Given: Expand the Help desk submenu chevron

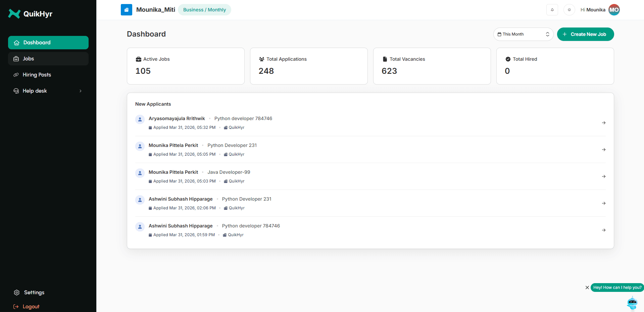Looking at the screenshot, I should 80,91.
